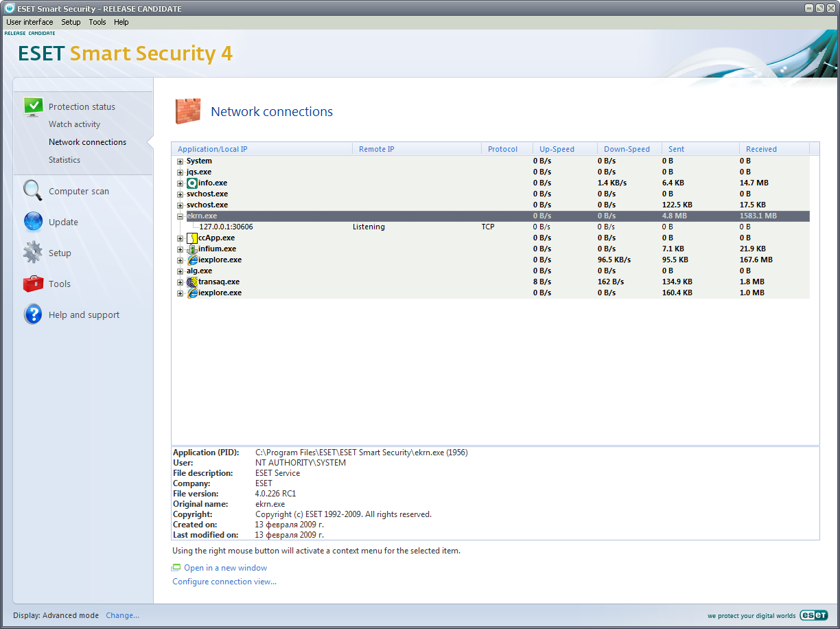Click the Computer scan magnifier icon
840x629 pixels.
coord(33,190)
